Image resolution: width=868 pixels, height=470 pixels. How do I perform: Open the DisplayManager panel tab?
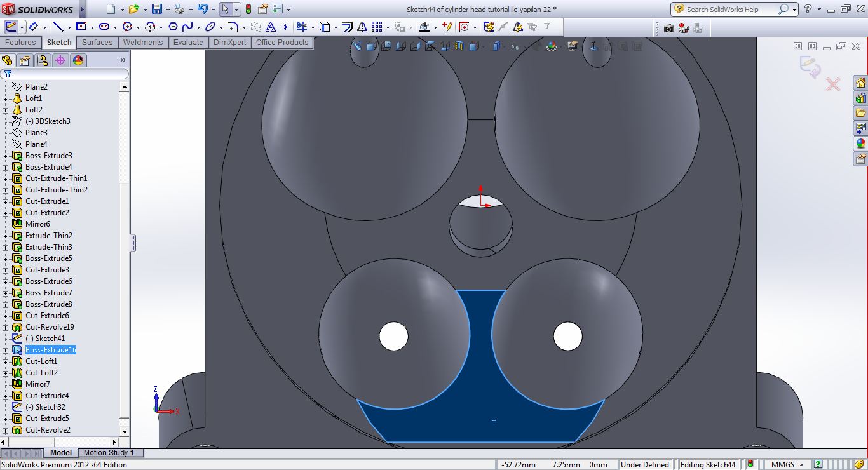pyautogui.click(x=78, y=60)
